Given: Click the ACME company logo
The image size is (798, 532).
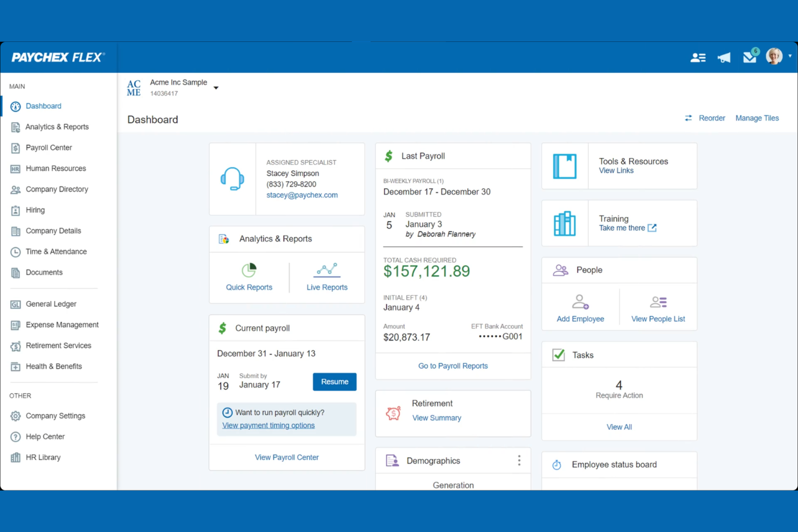Looking at the screenshot, I should click(x=134, y=88).
